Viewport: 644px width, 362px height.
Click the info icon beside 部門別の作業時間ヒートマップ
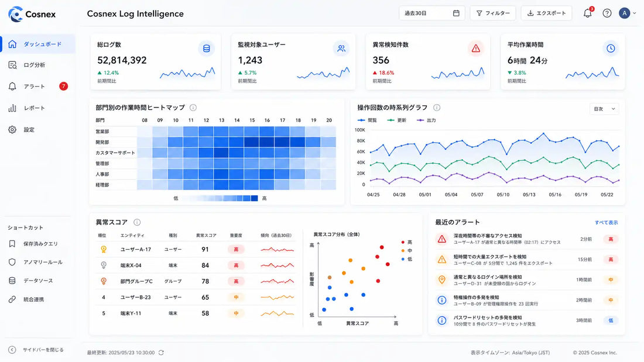tap(193, 108)
